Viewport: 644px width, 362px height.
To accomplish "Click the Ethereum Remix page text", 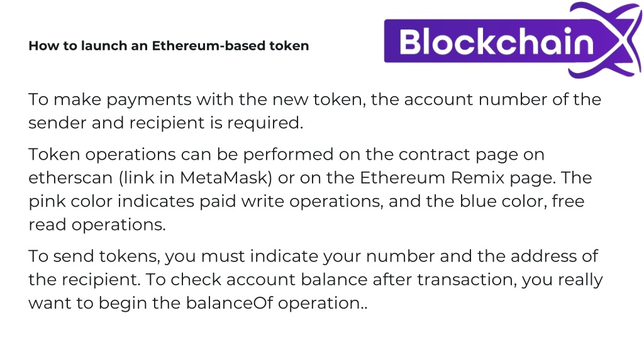I will tap(458, 178).
